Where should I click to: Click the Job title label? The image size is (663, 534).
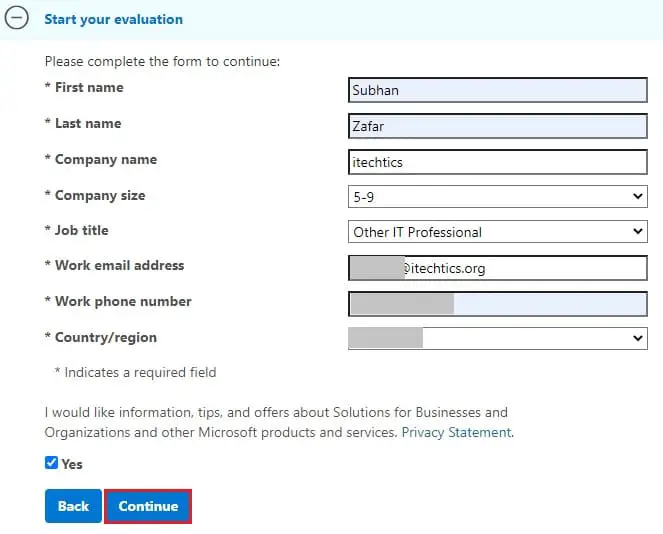(x=81, y=230)
